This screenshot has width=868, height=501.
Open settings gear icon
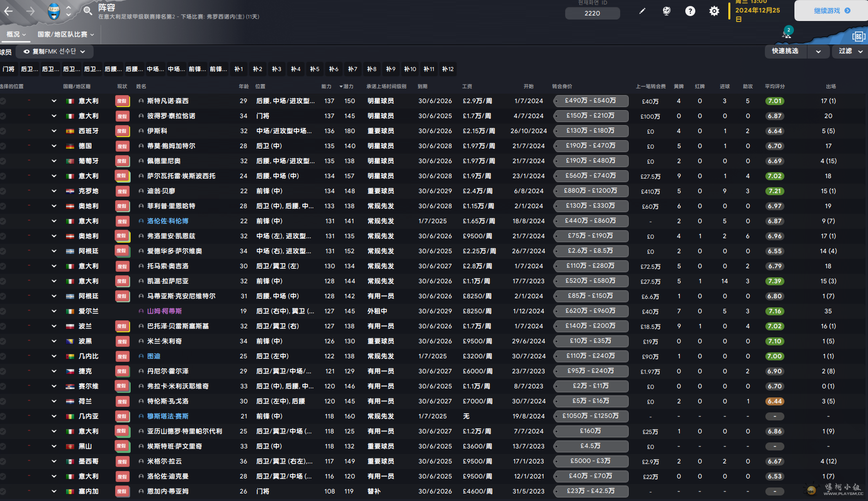click(x=714, y=11)
